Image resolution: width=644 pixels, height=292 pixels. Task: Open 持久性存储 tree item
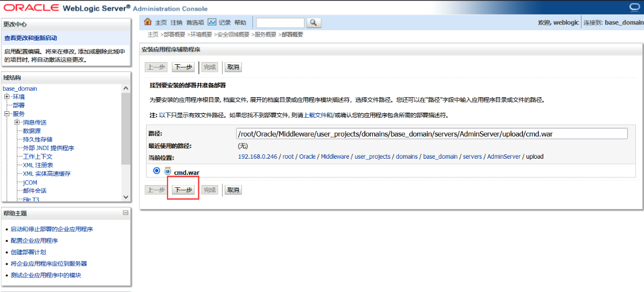tap(38, 139)
